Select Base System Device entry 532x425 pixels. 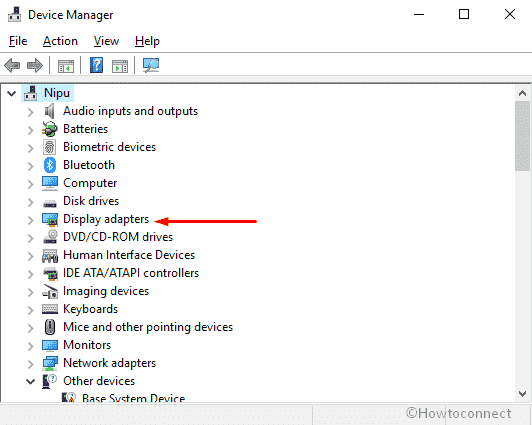[x=133, y=398]
